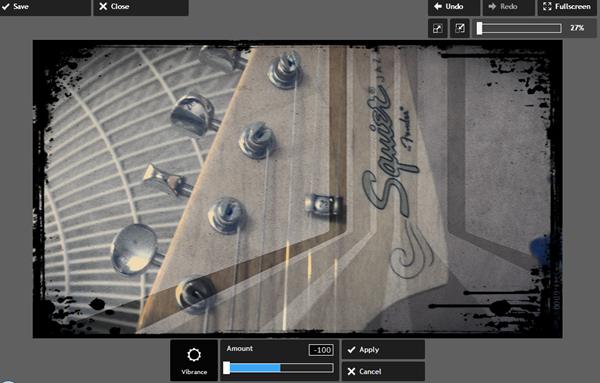The height and width of the screenshot is (383, 600).
Task: Click the zoom level slider
Action: click(x=519, y=28)
